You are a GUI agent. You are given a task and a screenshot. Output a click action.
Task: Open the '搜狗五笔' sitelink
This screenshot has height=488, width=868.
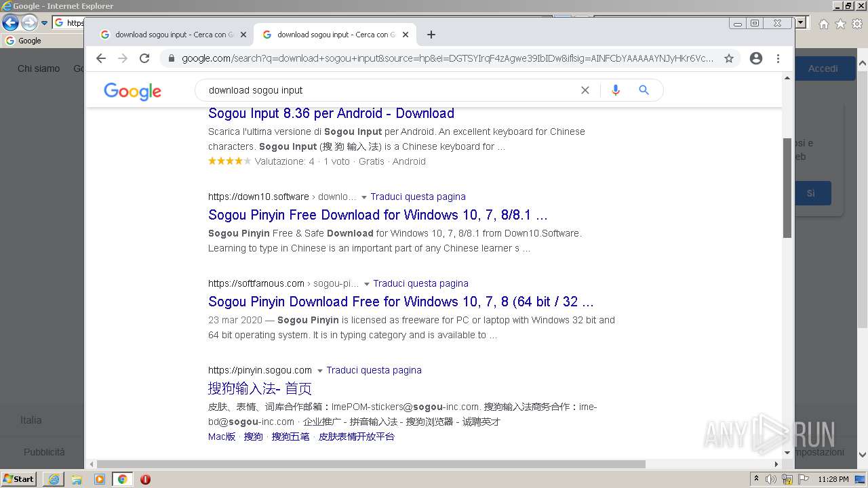290,436
